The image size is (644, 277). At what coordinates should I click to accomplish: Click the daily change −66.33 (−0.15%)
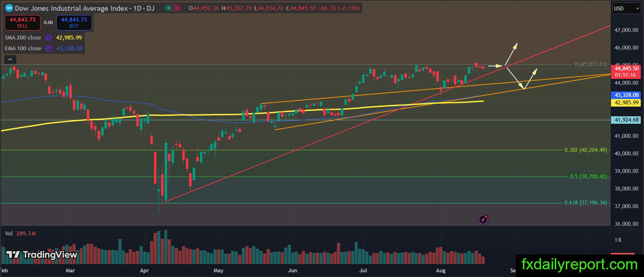click(339, 8)
